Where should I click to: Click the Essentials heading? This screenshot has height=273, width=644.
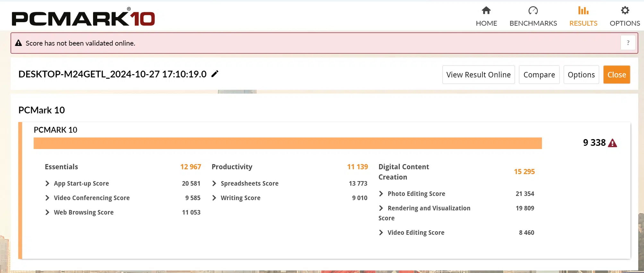tap(61, 167)
